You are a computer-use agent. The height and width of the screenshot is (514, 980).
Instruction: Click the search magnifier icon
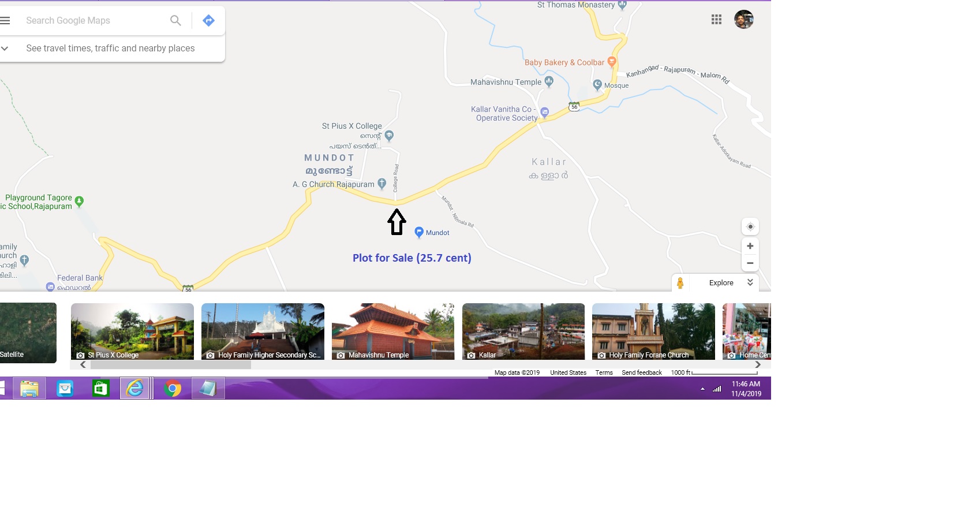coord(175,21)
